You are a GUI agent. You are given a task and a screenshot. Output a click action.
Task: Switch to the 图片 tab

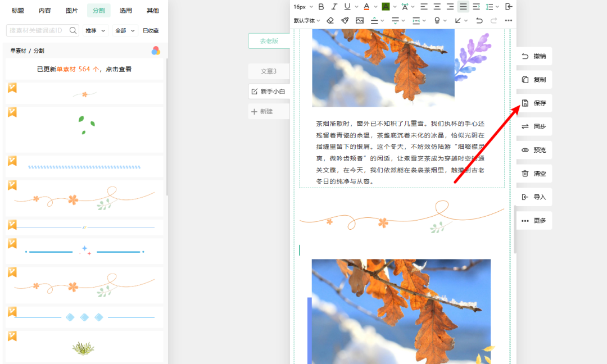click(x=72, y=11)
